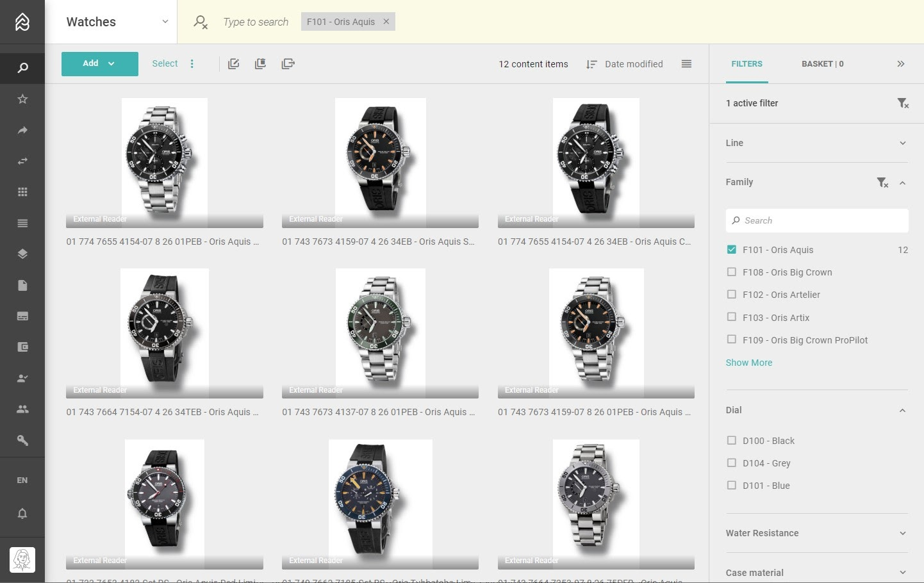Image resolution: width=924 pixels, height=583 pixels.
Task: Open the document sidebar icon
Action: 22,285
